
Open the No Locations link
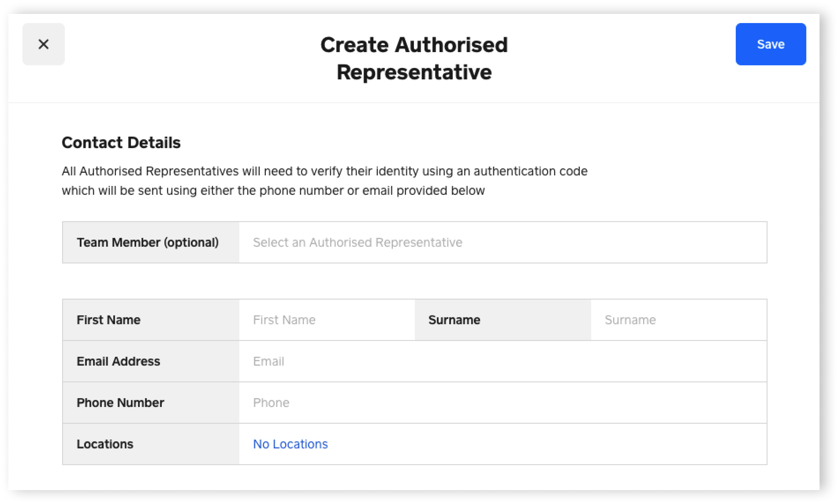290,444
